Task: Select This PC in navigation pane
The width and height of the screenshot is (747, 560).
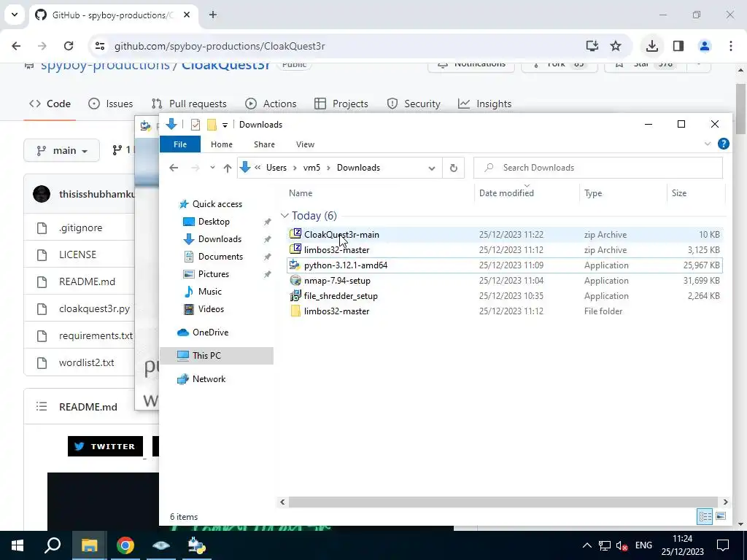Action: pyautogui.click(x=206, y=355)
